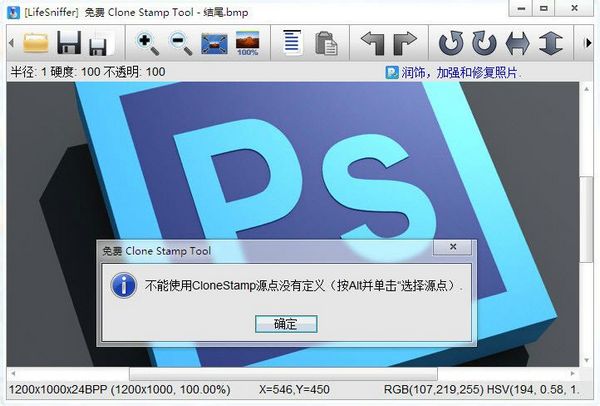Click the horizontal scrollbar thumb
Viewport: 600px width, 406px height.
283,373
